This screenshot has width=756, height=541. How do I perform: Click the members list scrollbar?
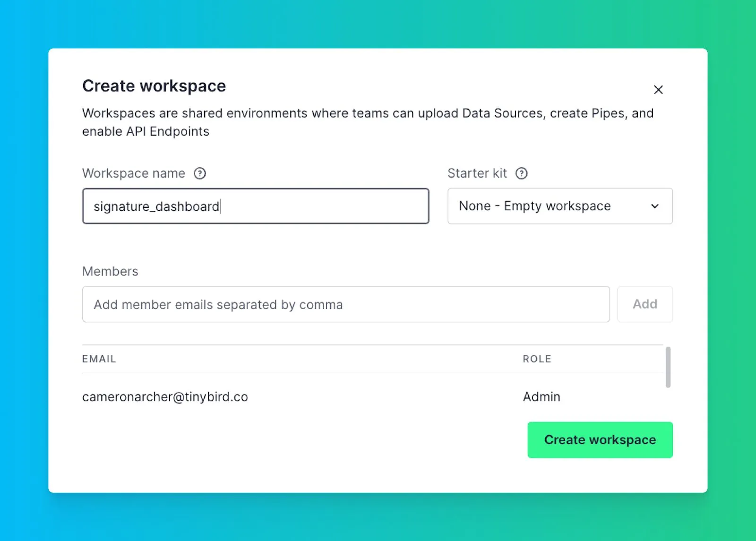[667, 366]
